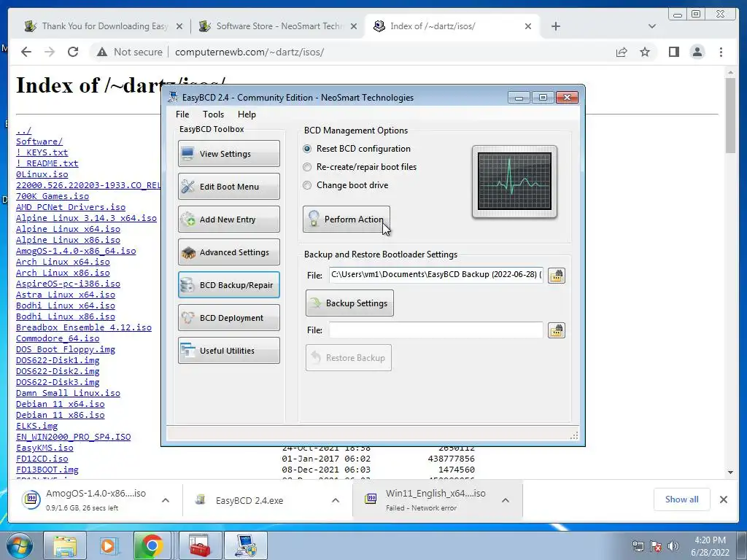Select Re-create/repair boot files option

pyautogui.click(x=360, y=167)
